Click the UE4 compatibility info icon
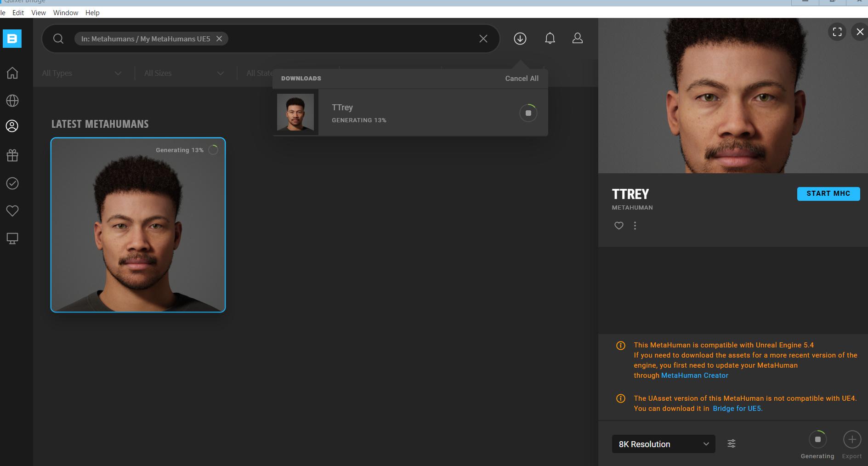Screen dimensions: 868x466 pos(620,398)
